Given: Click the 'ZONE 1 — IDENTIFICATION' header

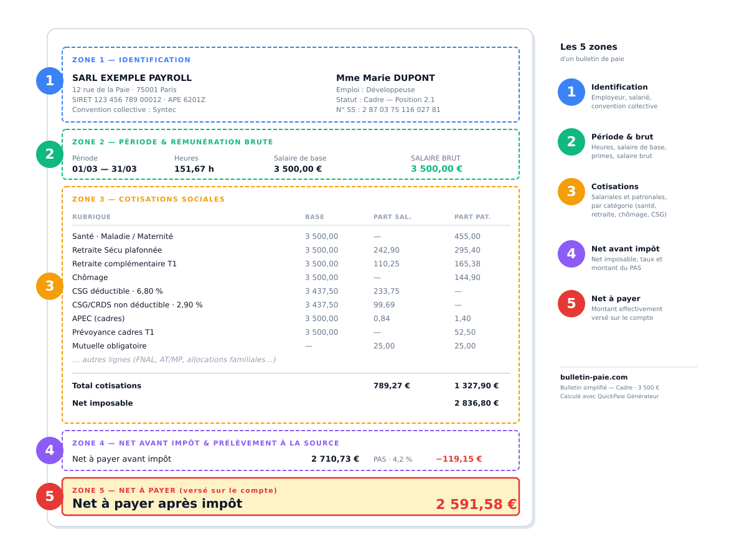Looking at the screenshot, I should [131, 60].
